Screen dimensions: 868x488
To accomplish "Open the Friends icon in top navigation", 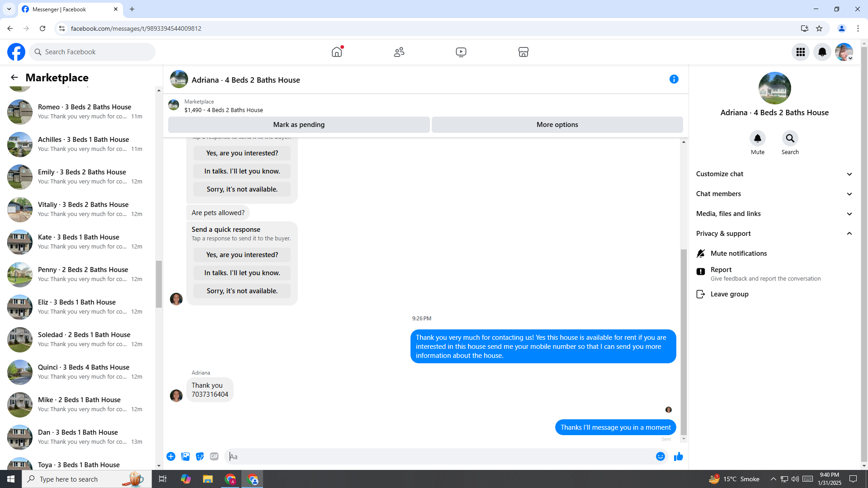I will 399,52.
